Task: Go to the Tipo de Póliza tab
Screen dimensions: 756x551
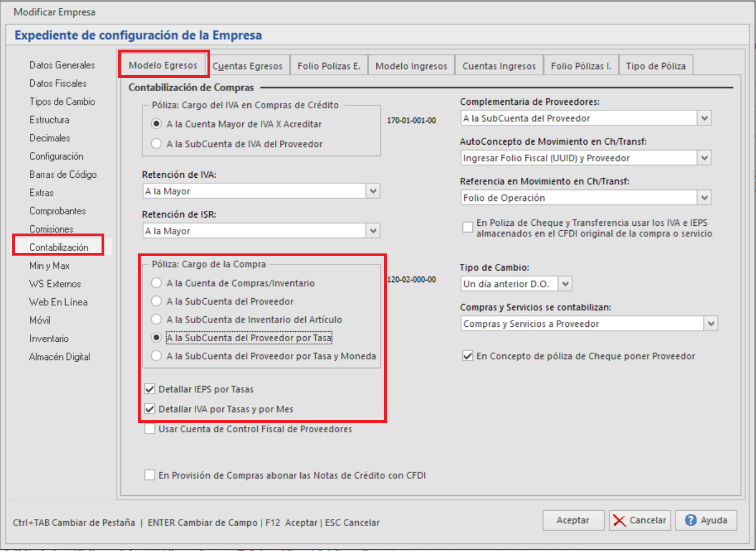Action: [x=656, y=66]
